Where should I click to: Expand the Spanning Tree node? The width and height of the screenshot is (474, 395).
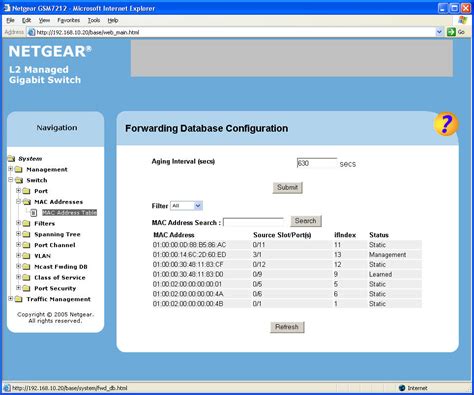[x=19, y=234]
